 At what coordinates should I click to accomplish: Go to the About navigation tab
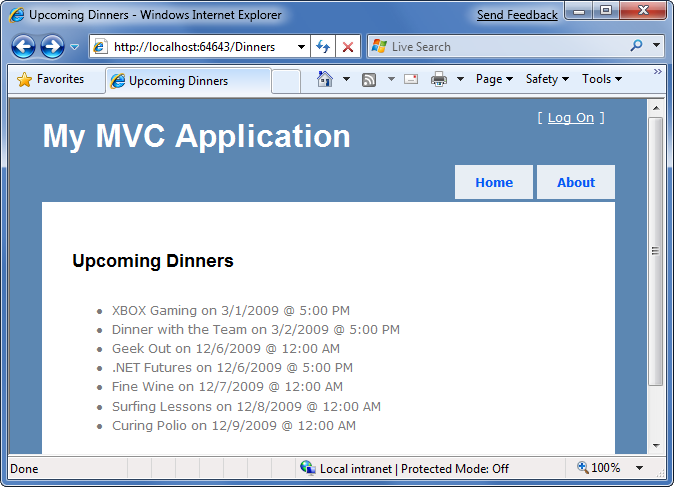point(575,183)
